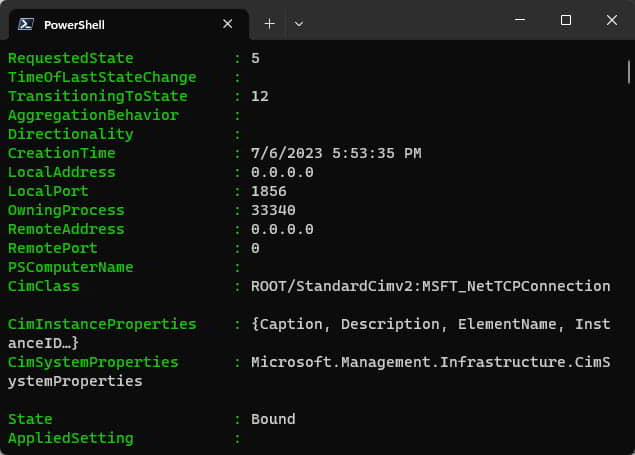Click the wrapped text ystemProperties
635x455 pixels.
(x=75, y=381)
